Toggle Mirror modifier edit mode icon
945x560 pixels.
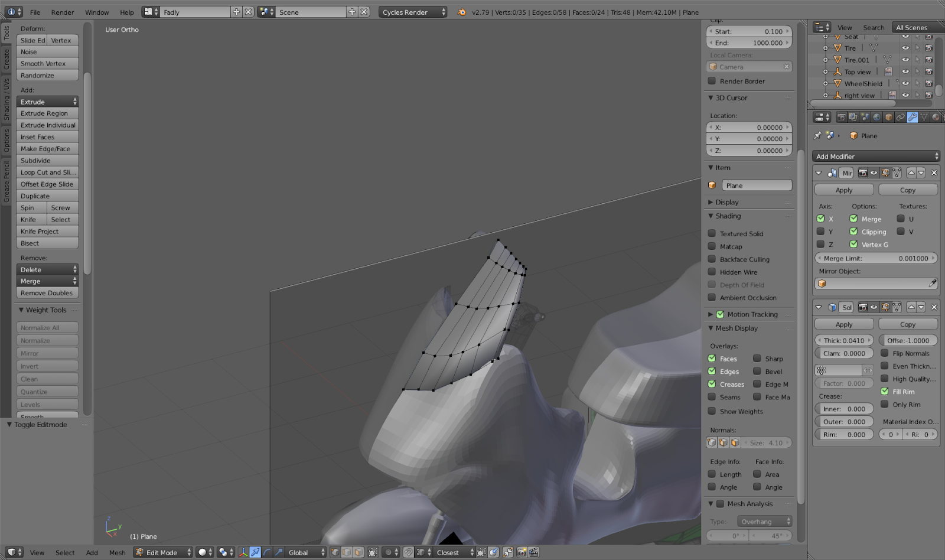(x=885, y=173)
